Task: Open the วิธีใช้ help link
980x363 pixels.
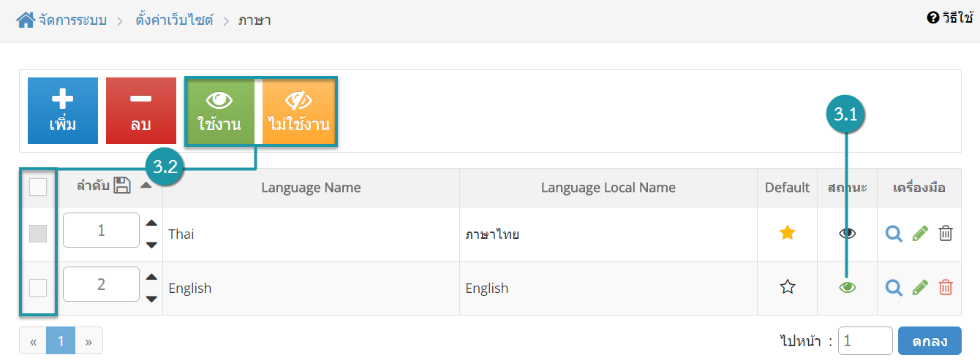Action: [x=949, y=18]
